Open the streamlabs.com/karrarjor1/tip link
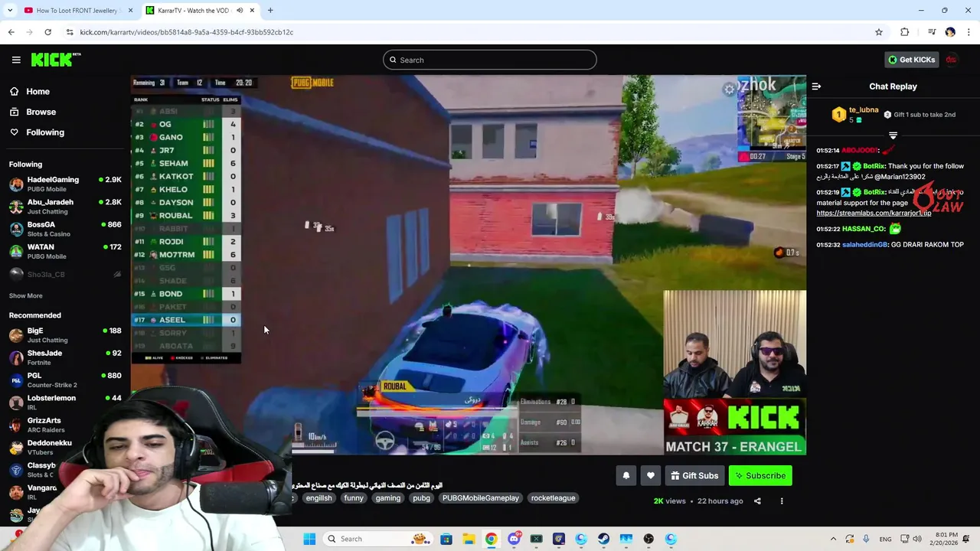Image resolution: width=980 pixels, height=551 pixels. click(x=874, y=214)
